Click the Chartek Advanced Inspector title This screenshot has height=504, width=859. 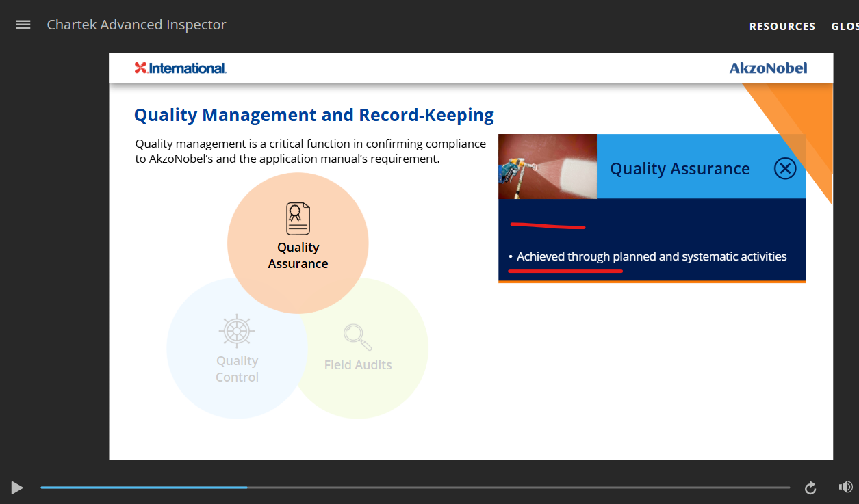[136, 25]
